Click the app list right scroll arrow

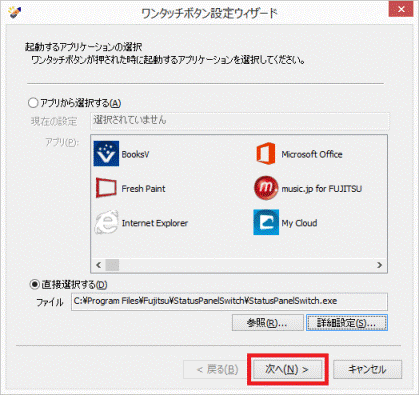coord(379,265)
